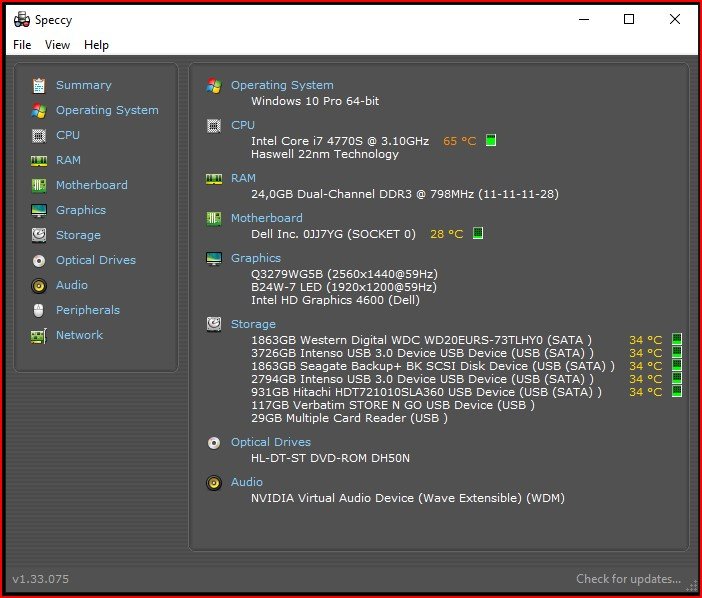
Task: Click the Operating System heading link
Action: coord(282,85)
